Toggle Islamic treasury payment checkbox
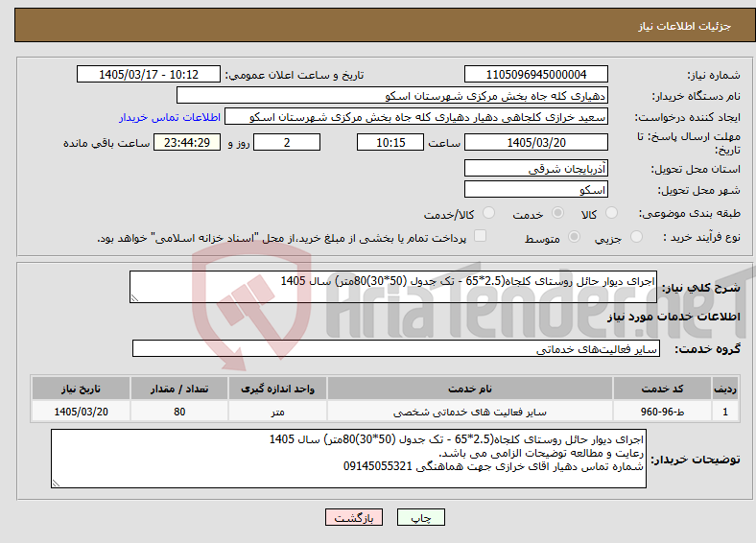This screenshot has width=756, height=543. (480, 235)
